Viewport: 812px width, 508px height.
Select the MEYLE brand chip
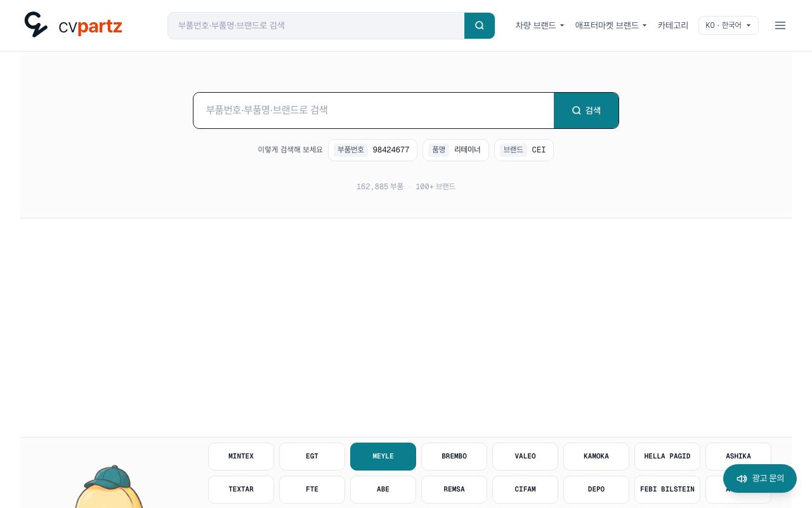pyautogui.click(x=383, y=457)
